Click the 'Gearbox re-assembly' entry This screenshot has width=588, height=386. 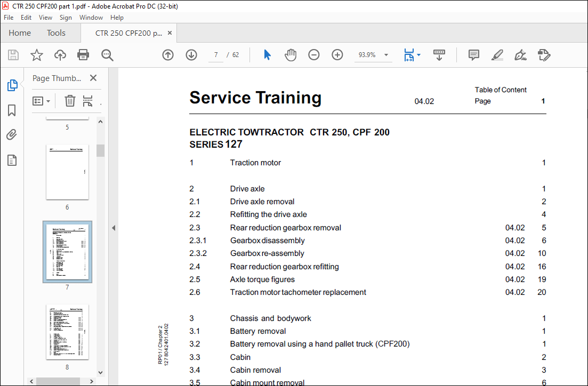coord(267,254)
